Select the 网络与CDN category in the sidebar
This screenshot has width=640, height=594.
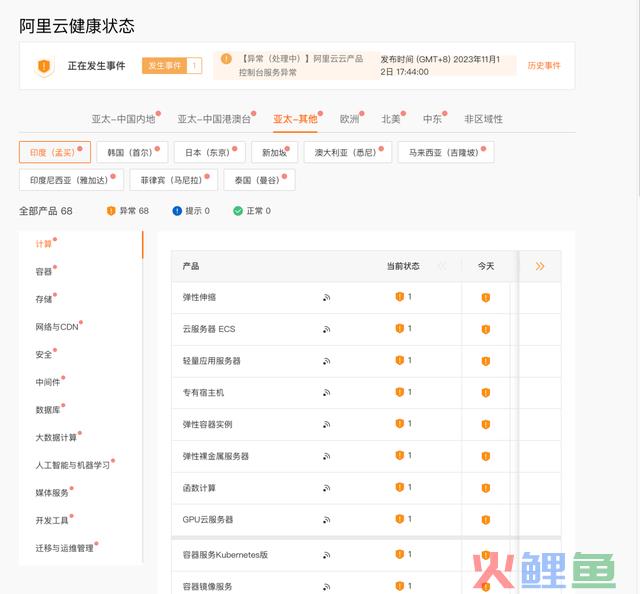[x=59, y=326]
